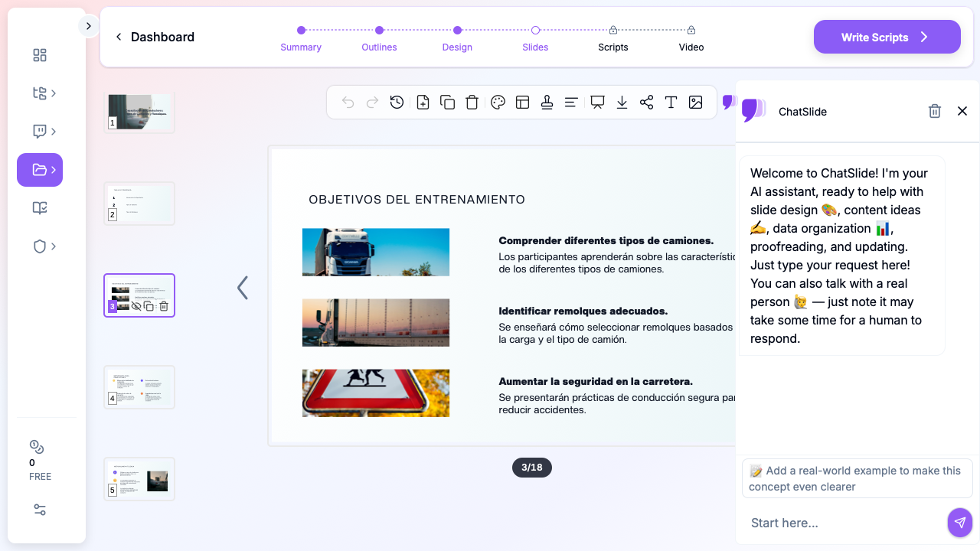The width and height of the screenshot is (980, 551).
Task: Download the slides using the export icon
Action: pos(622,103)
